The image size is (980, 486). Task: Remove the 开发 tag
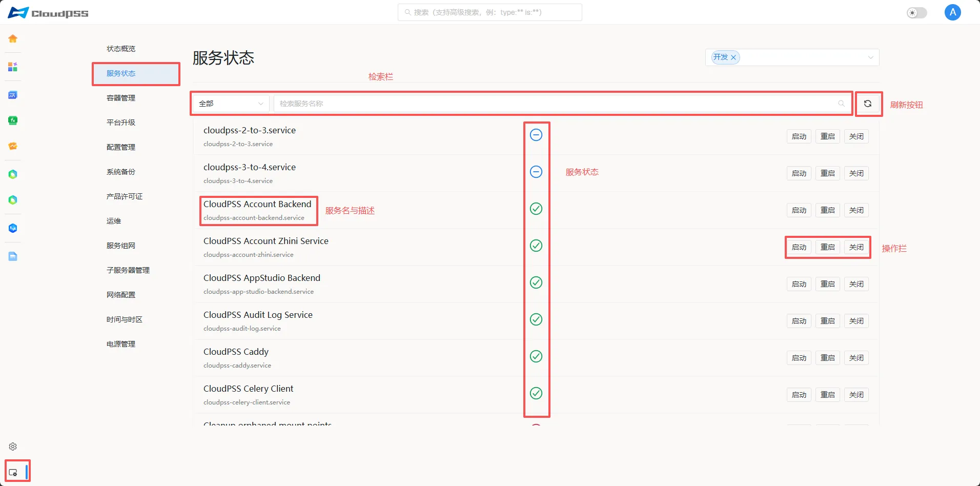(733, 57)
